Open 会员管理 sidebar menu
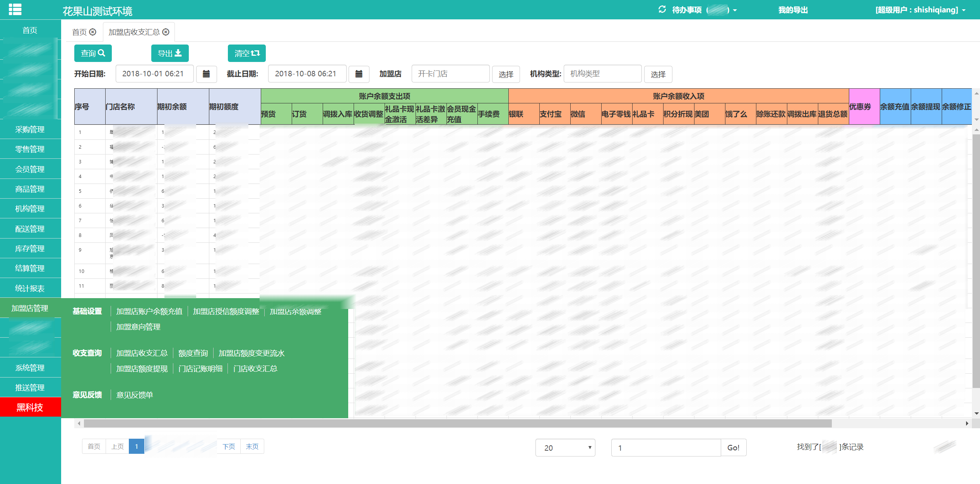This screenshot has height=484, width=980. click(30, 169)
